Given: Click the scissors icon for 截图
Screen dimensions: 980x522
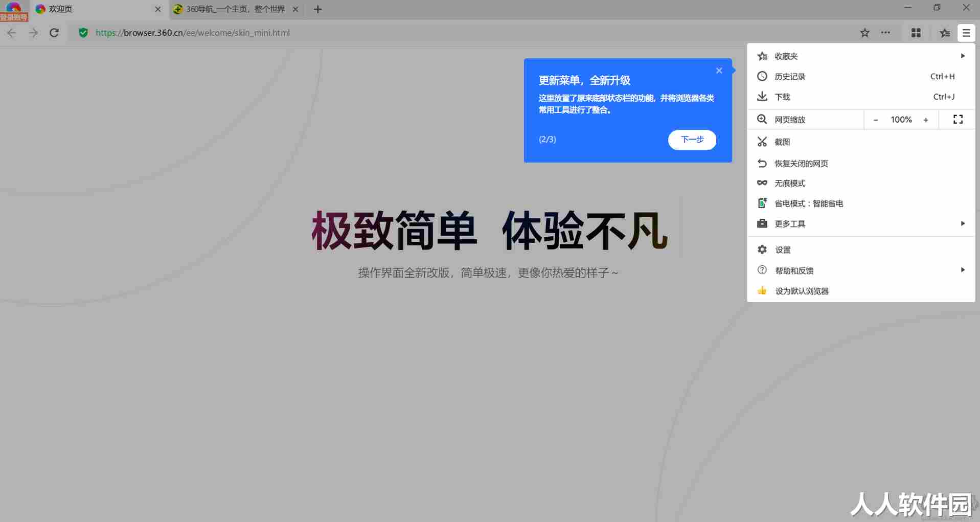Looking at the screenshot, I should point(762,142).
